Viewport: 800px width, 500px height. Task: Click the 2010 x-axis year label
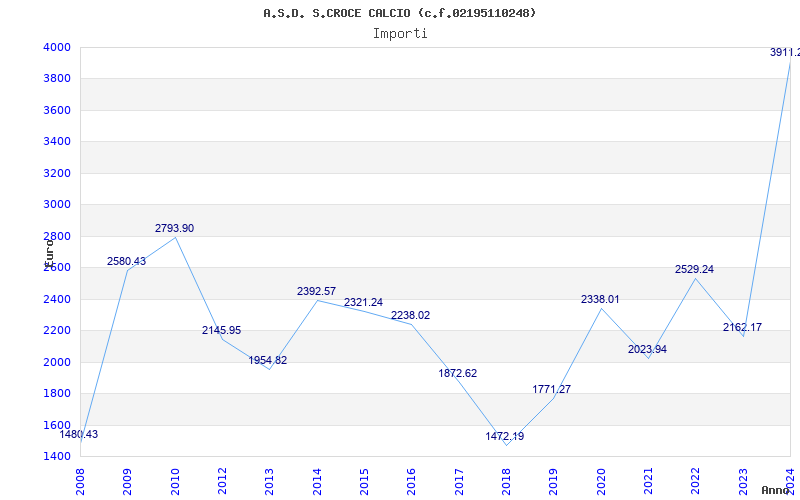point(175,482)
